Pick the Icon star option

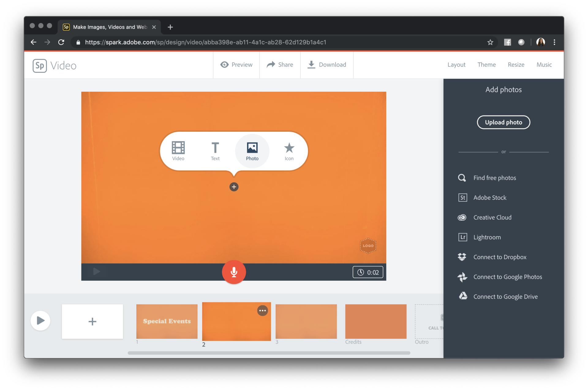click(289, 151)
